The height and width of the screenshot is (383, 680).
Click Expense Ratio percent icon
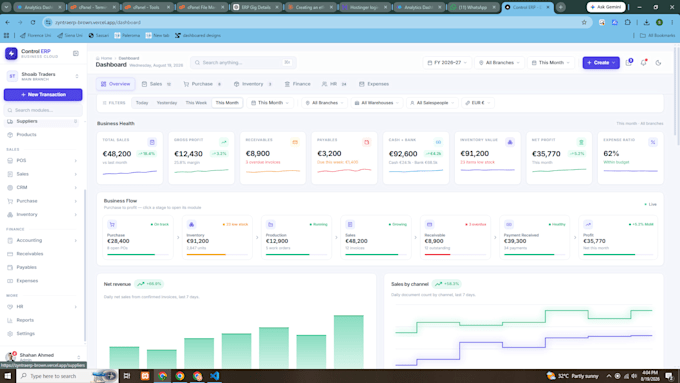(x=653, y=142)
